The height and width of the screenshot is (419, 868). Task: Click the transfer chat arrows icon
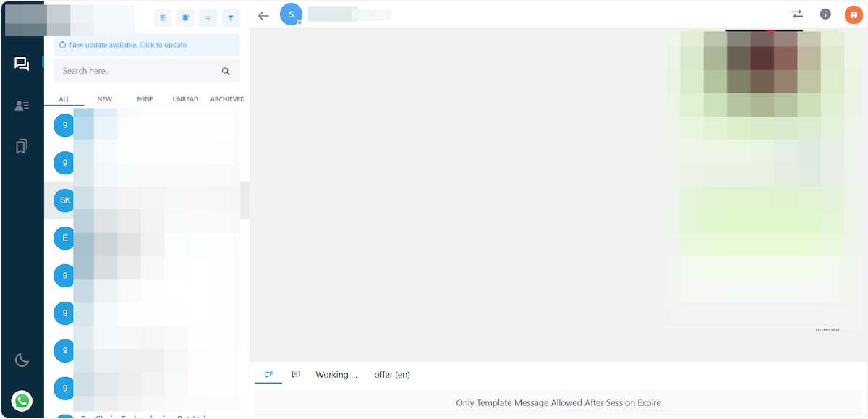798,14
